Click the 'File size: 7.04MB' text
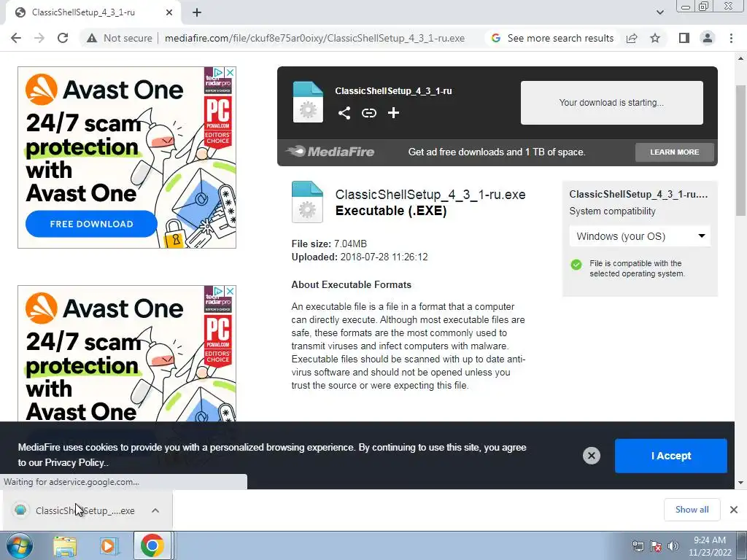This screenshot has width=747, height=560. coord(329,244)
